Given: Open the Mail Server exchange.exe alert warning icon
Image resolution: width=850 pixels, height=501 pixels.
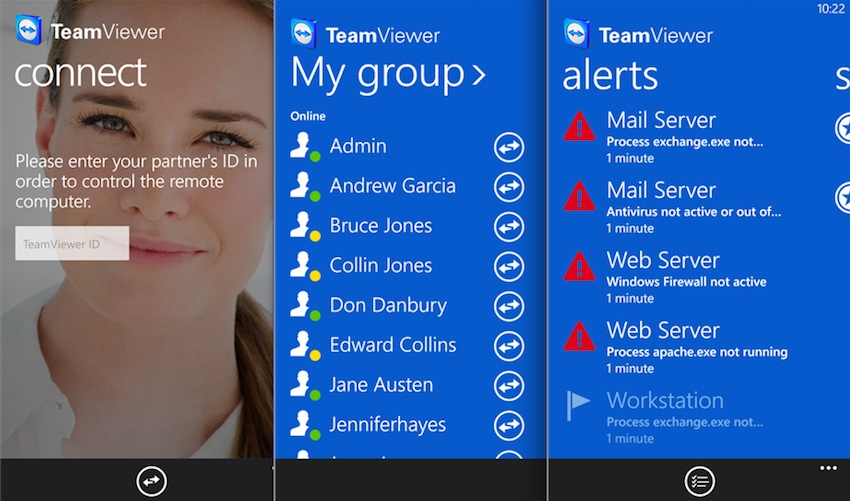Looking at the screenshot, I should [x=579, y=127].
